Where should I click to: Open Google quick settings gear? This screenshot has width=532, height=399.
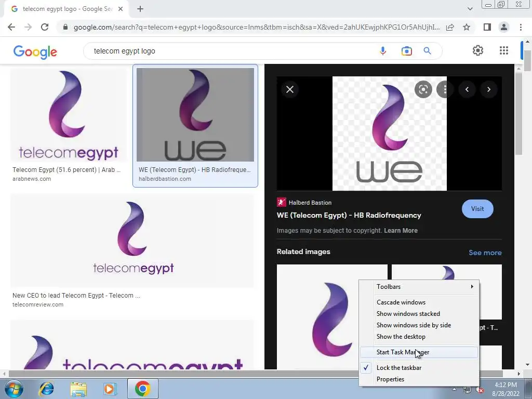pyautogui.click(x=478, y=50)
